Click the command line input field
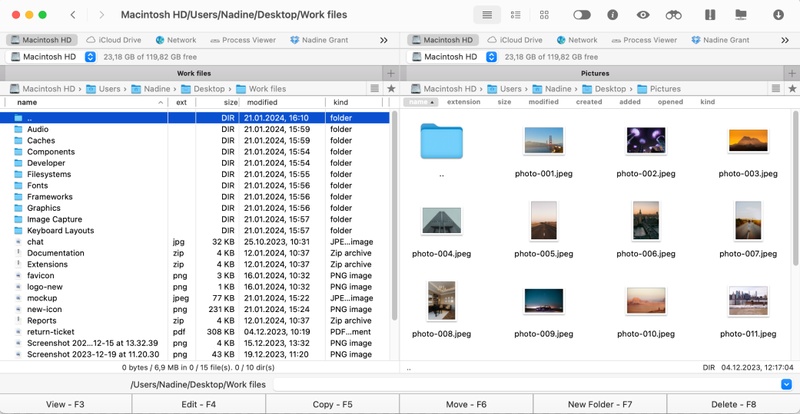 click(x=526, y=384)
